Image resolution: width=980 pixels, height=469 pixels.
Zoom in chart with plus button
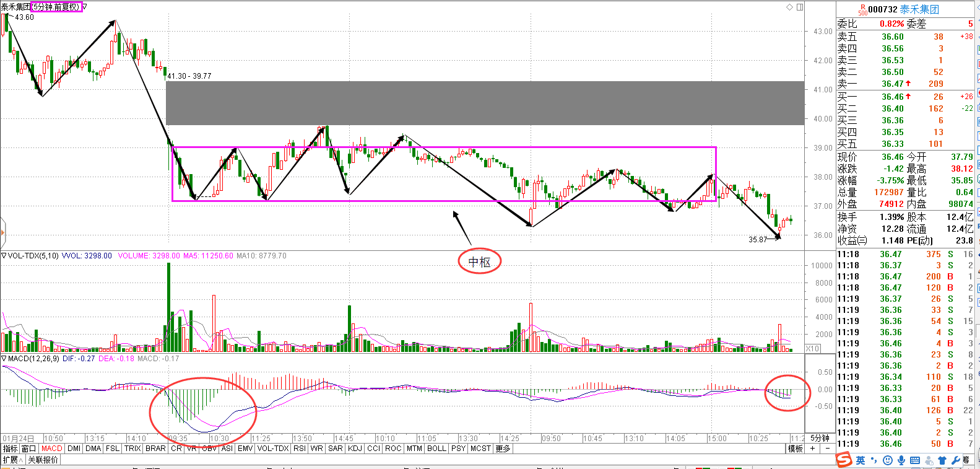point(813,449)
